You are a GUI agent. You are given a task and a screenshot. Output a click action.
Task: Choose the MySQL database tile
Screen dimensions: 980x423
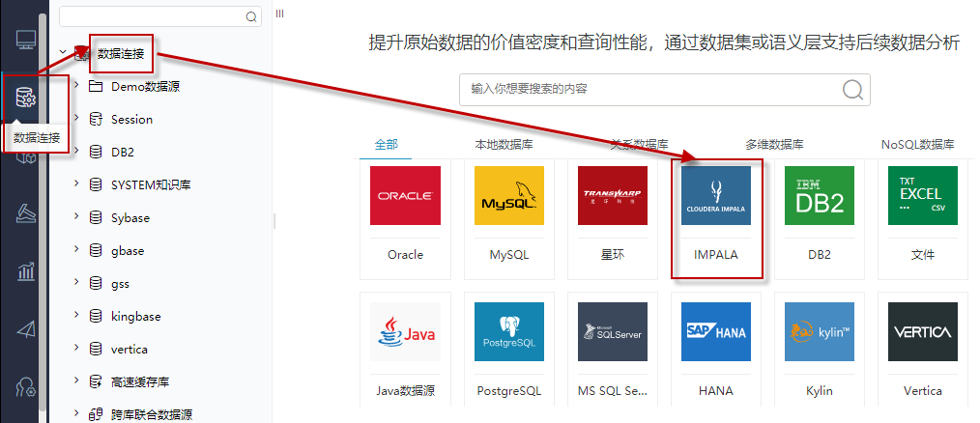point(508,217)
